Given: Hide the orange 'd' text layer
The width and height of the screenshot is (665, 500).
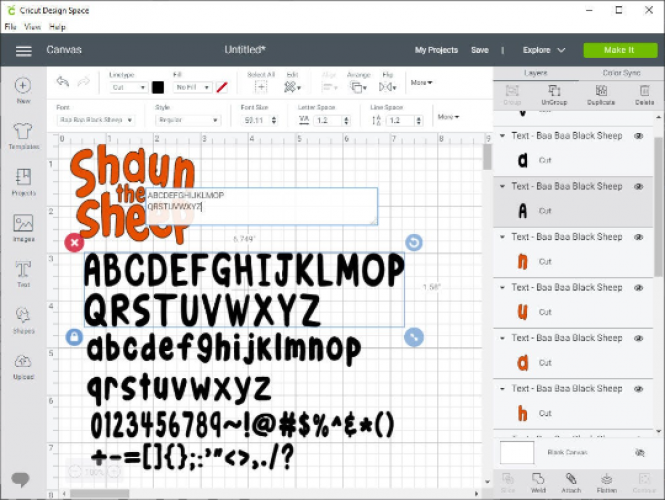Looking at the screenshot, I should point(639,338).
